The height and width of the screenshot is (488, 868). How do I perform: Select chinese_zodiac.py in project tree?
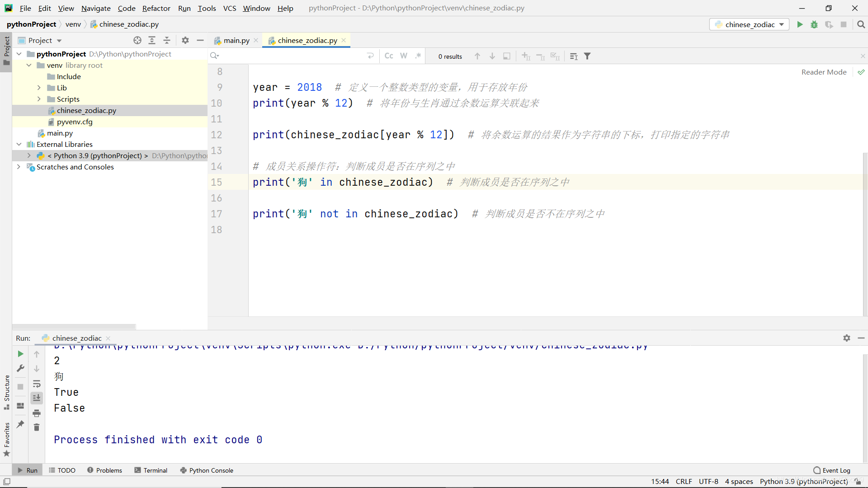(86, 110)
